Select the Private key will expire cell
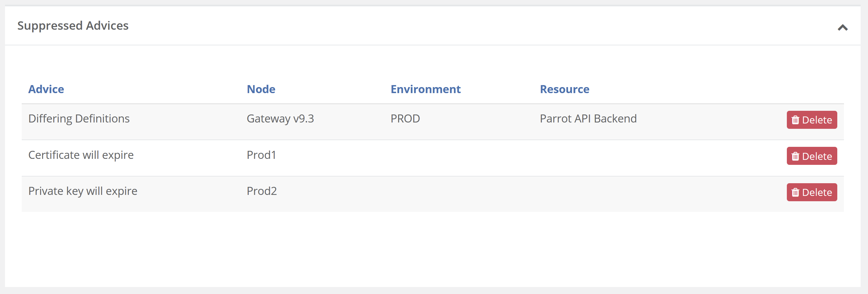The width and height of the screenshot is (868, 294). click(82, 191)
